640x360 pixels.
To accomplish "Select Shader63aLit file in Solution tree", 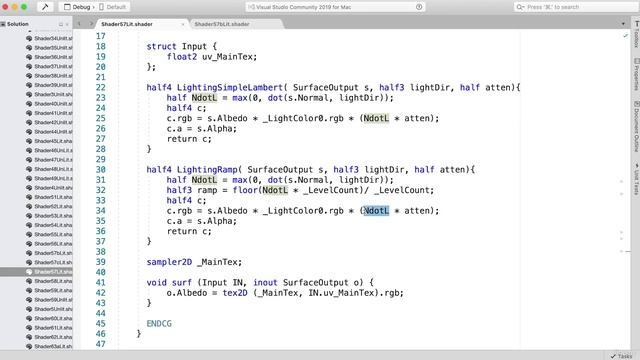I will pyautogui.click(x=49, y=347).
